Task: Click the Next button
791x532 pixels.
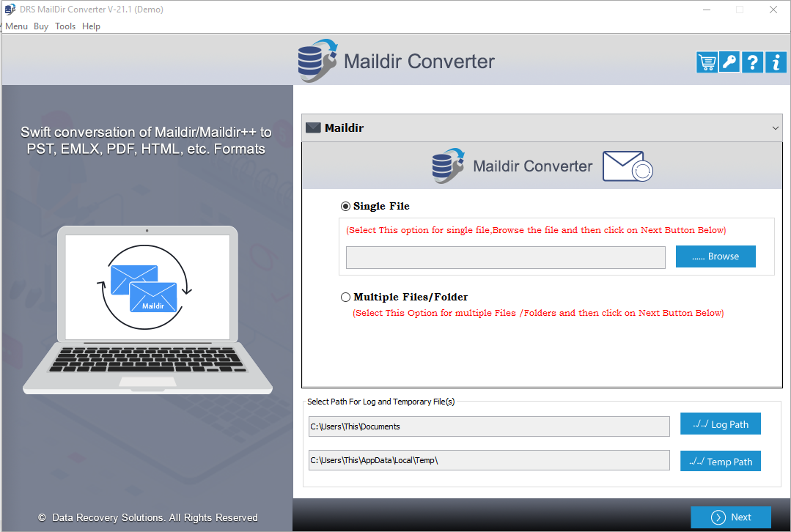Action: point(730,517)
